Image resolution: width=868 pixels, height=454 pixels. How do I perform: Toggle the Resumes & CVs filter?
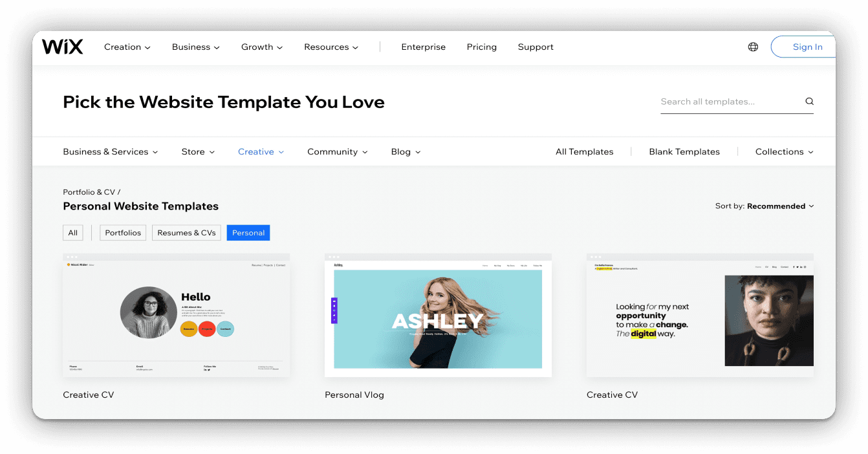coord(186,232)
